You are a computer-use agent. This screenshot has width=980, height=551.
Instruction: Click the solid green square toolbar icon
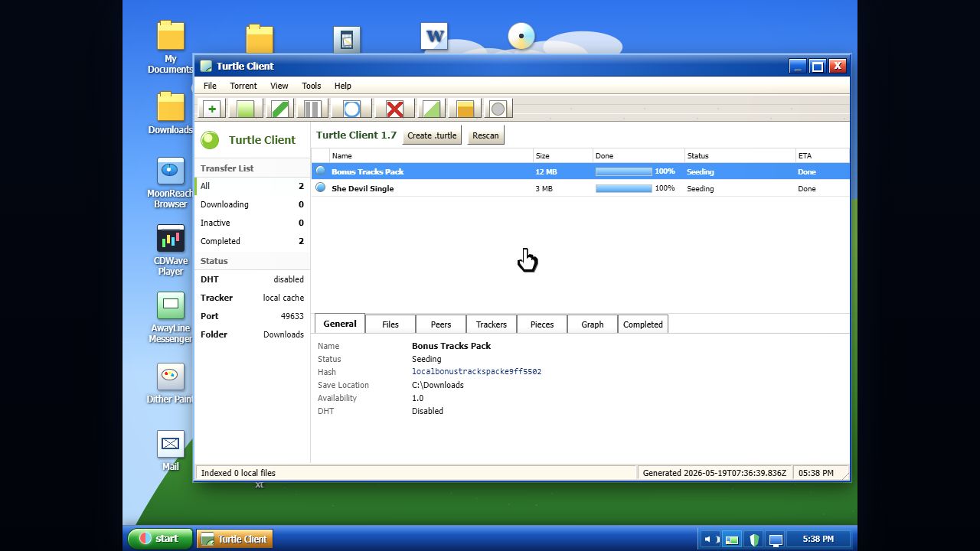[245, 109]
